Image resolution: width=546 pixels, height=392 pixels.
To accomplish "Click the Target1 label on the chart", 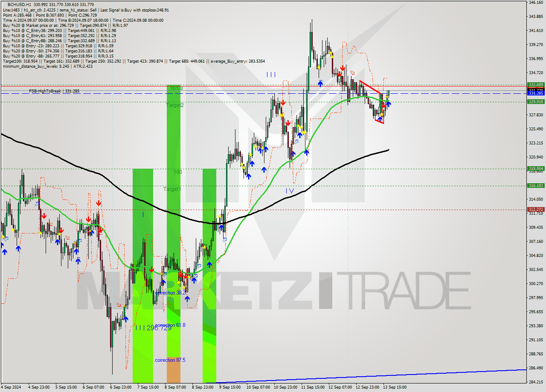I will point(172,189).
